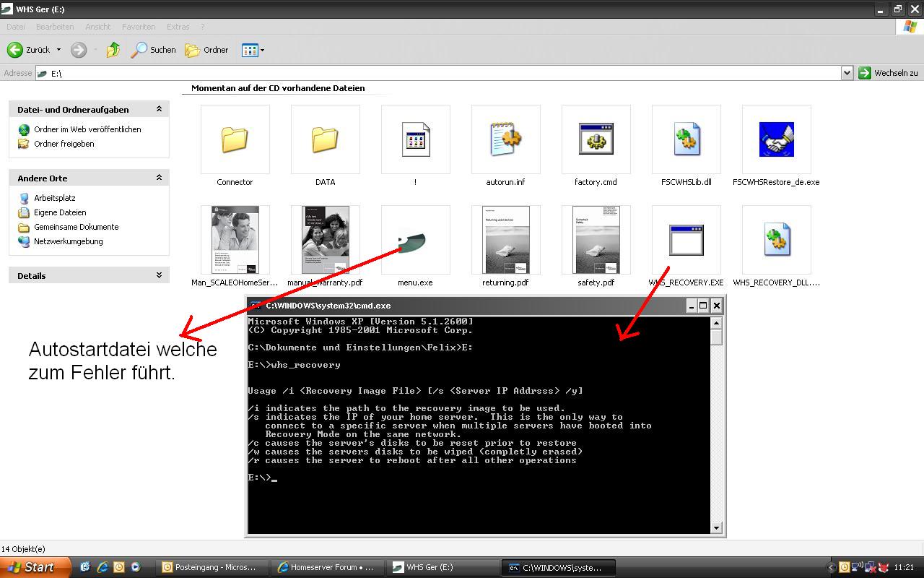Select the FSCWHSRestore_de.exe handshake icon
Screen dimensions: 924x578
[x=776, y=139]
